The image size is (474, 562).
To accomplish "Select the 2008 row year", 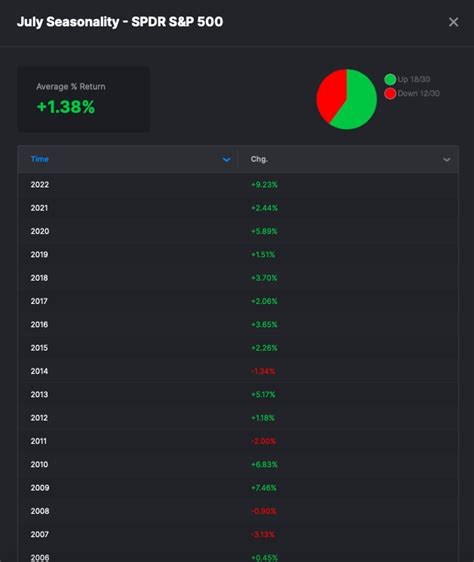I will coord(40,511).
